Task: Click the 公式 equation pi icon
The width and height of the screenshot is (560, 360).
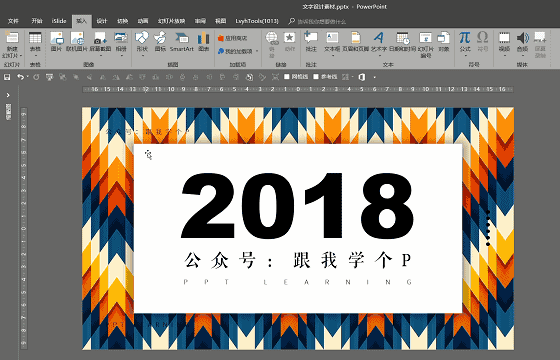Action: pyautogui.click(x=465, y=37)
